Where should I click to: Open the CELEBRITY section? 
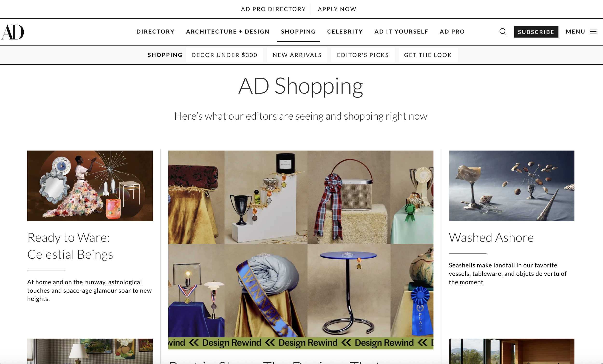coord(345,32)
